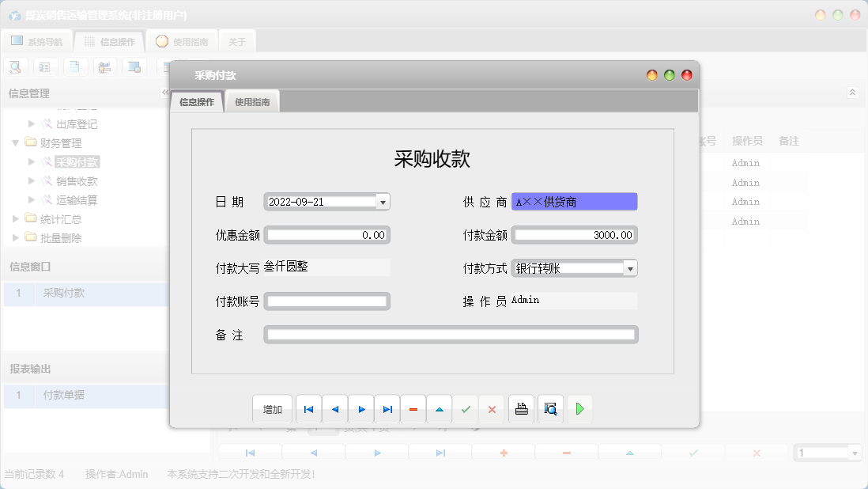
Task: Click the red delete record icon
Action: 413,409
